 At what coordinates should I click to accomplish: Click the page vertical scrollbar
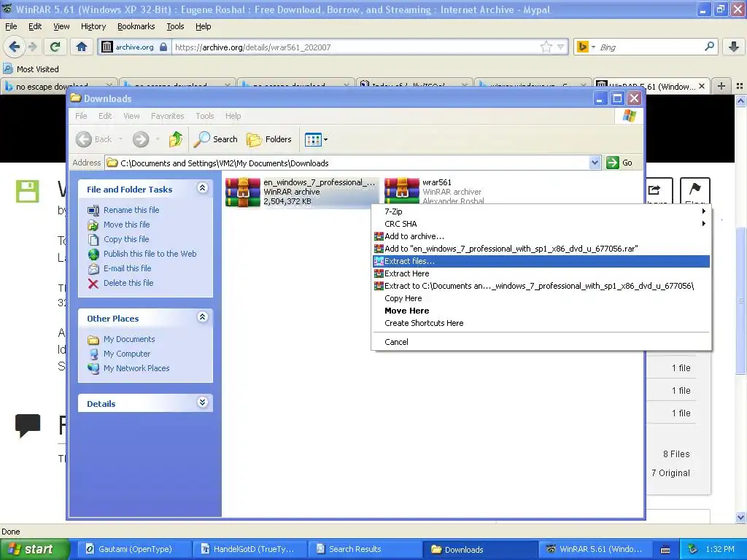point(740,300)
